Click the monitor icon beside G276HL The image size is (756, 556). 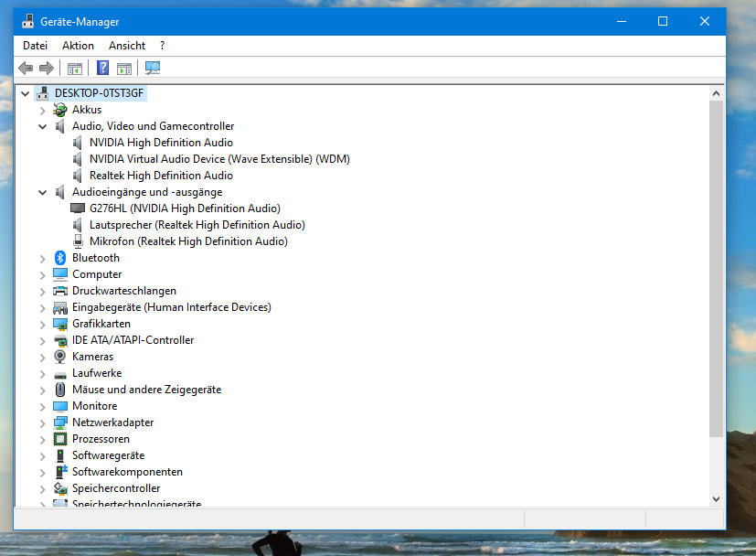pos(78,208)
